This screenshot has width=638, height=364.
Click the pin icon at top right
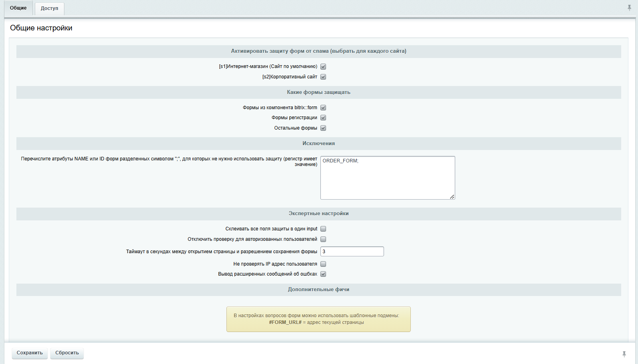tap(629, 8)
